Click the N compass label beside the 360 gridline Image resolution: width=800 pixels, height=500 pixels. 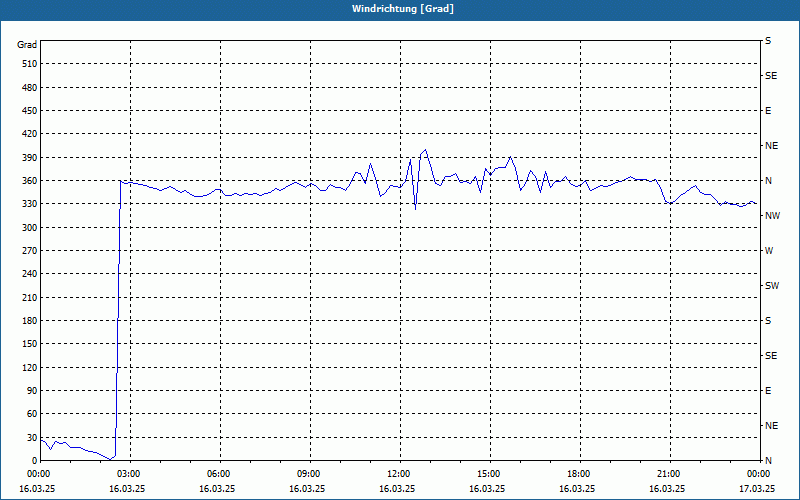(768, 181)
